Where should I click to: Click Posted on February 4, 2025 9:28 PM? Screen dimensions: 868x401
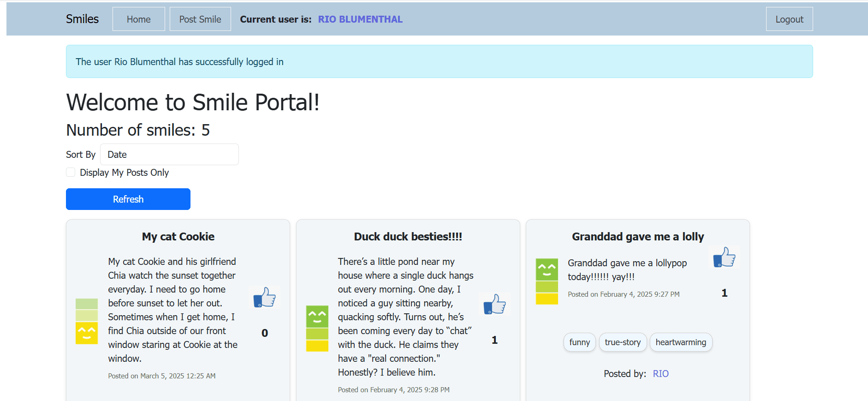point(394,390)
